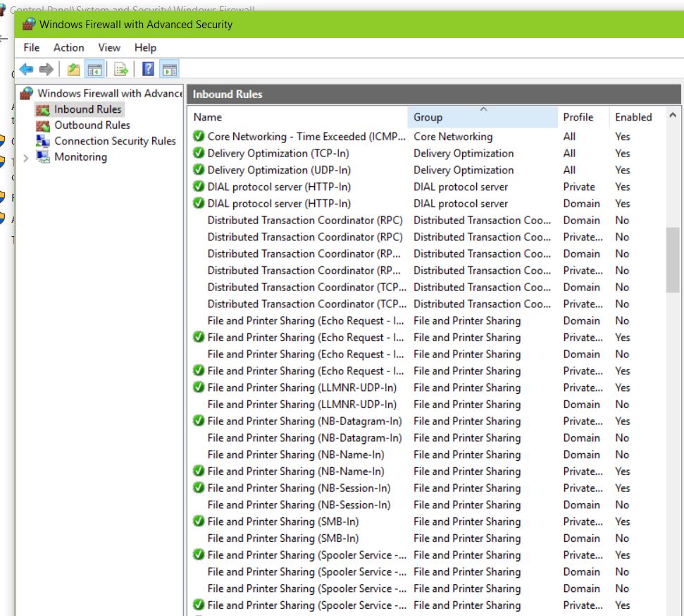The width and height of the screenshot is (684, 616).
Task: Click green check of Core Networking Time Exceeded
Action: point(199,136)
